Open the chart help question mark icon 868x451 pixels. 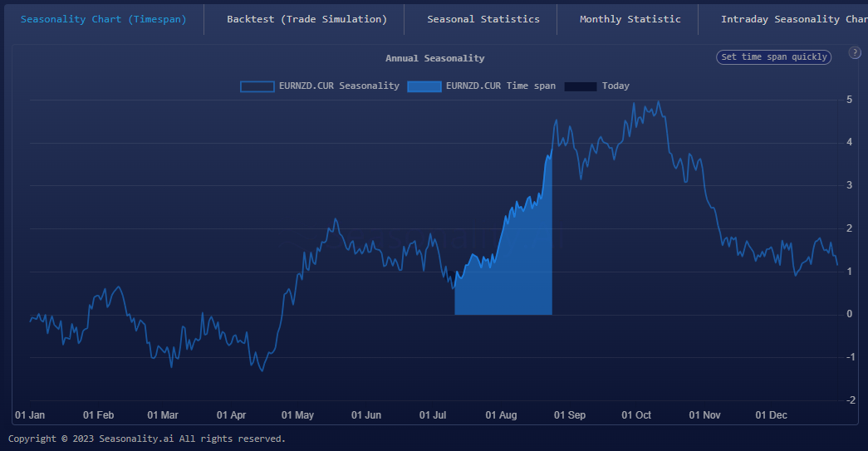point(855,53)
